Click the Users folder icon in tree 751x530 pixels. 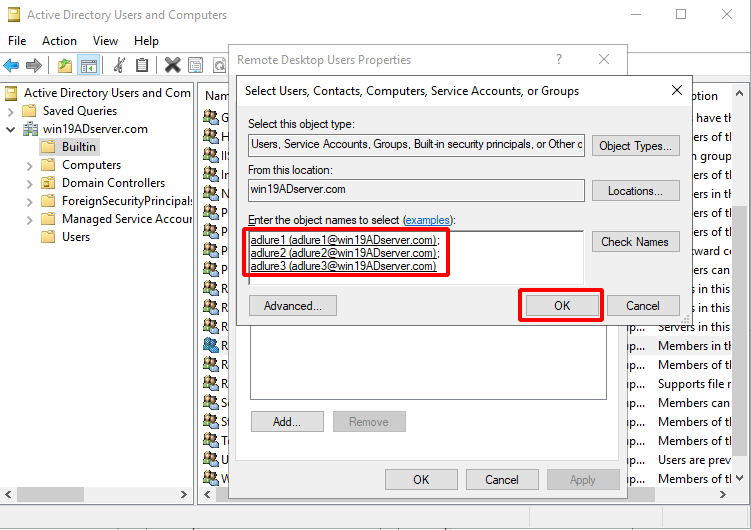tap(48, 237)
